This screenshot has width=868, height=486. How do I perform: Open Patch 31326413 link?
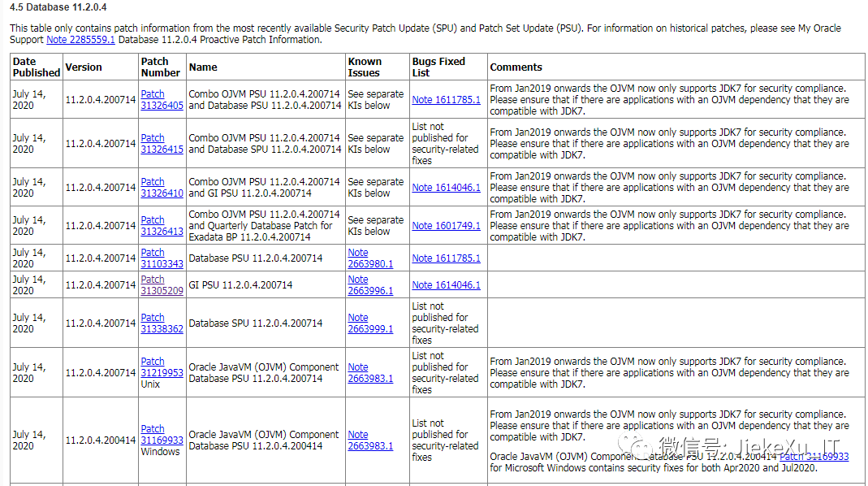click(162, 226)
